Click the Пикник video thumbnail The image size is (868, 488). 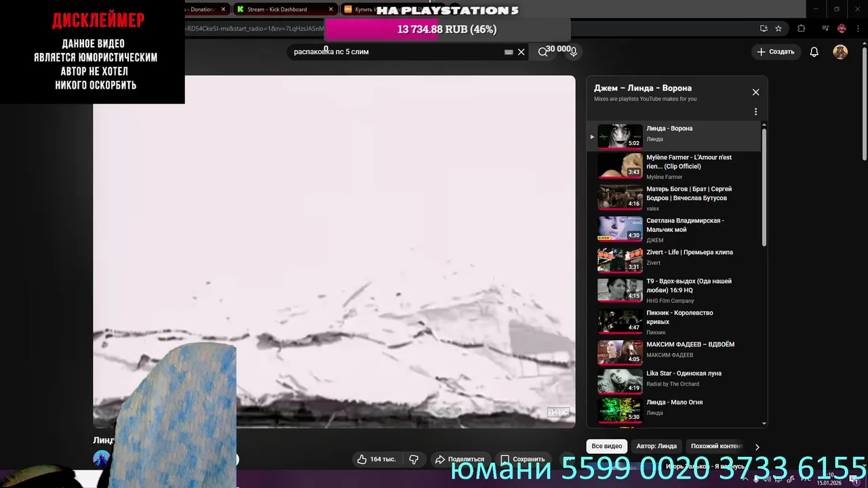point(620,321)
